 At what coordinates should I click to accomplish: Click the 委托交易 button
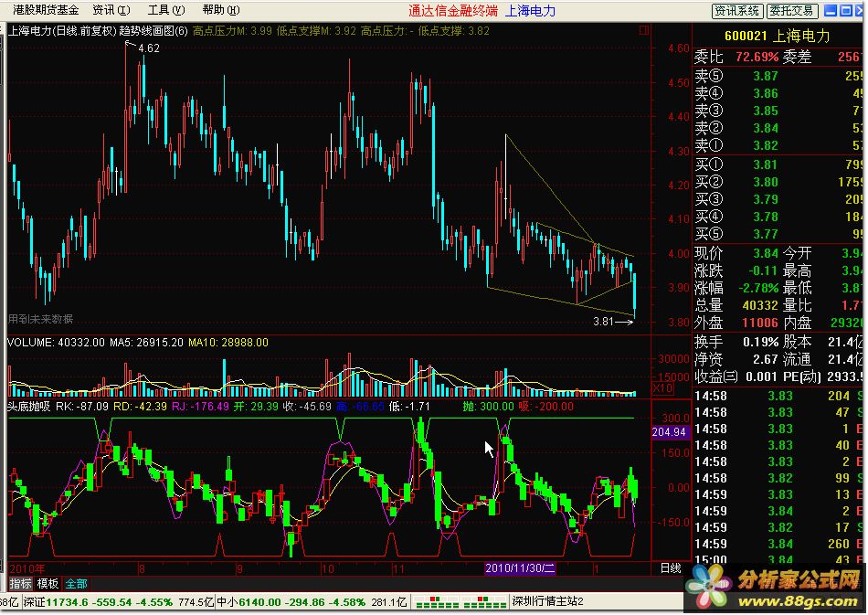click(x=791, y=11)
